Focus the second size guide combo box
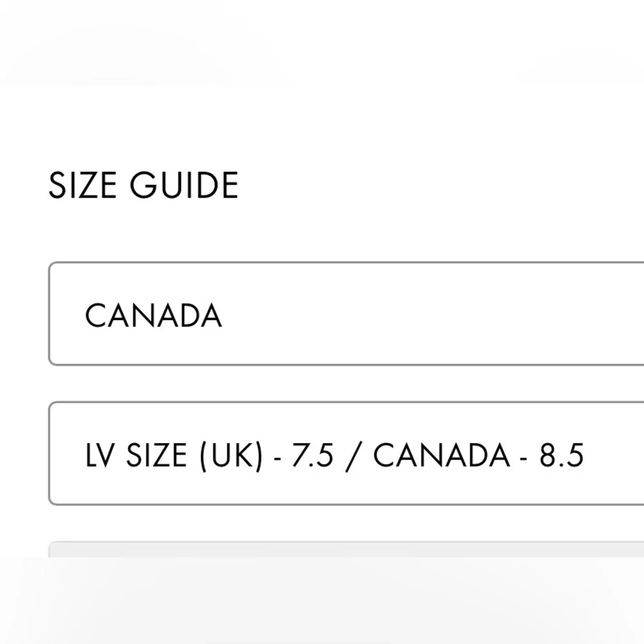Viewport: 644px width, 644px height. 346,453
